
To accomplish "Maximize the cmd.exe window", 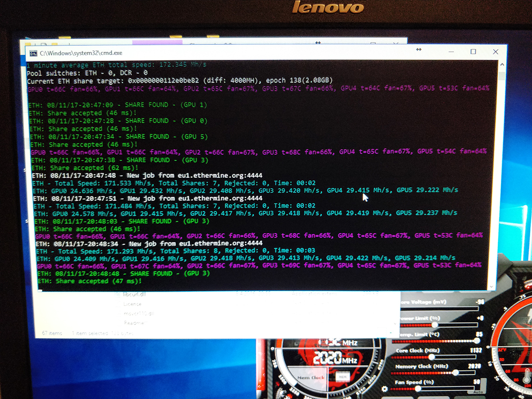I will pos(473,51).
